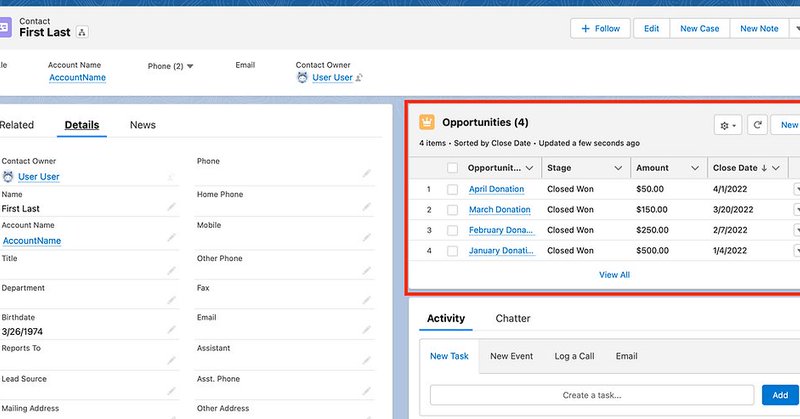Click the owner avatar icon in header Contact Owner
This screenshot has height=419, width=800.
tap(302, 78)
